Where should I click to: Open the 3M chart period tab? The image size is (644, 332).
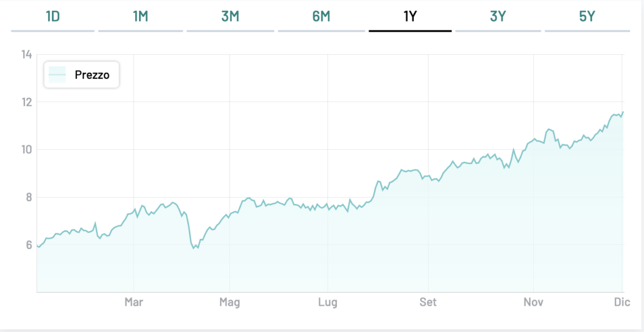pos(230,16)
